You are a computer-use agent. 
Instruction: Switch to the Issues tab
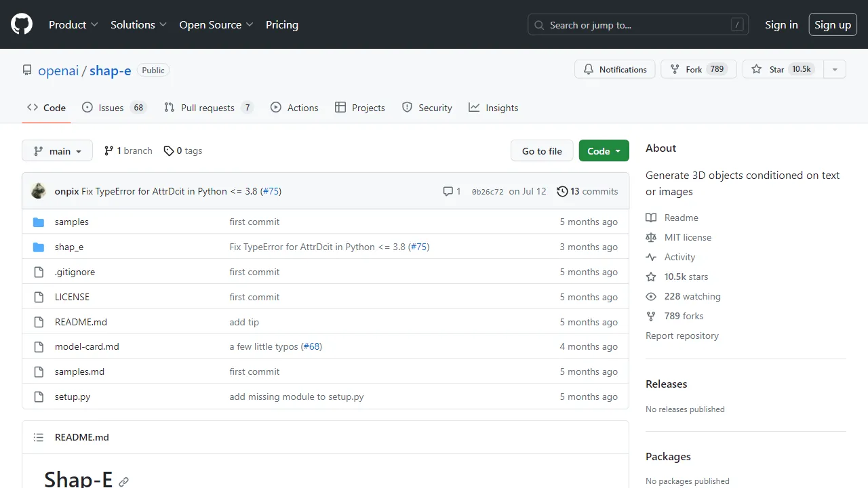pyautogui.click(x=114, y=108)
